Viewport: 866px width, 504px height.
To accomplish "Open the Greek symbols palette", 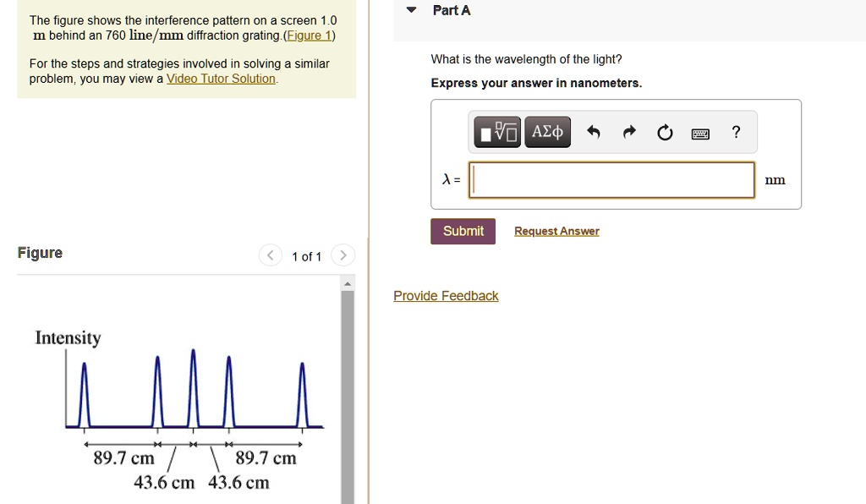I will (546, 132).
